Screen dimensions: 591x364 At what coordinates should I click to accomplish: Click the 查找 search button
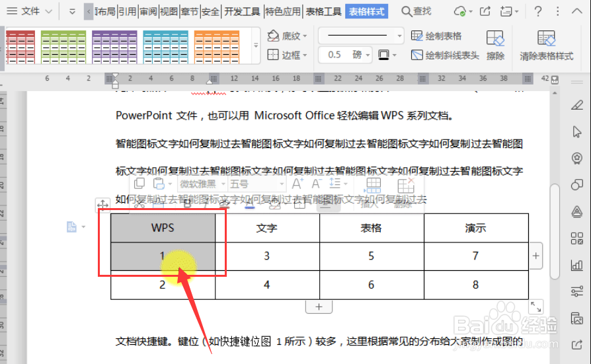(416, 11)
